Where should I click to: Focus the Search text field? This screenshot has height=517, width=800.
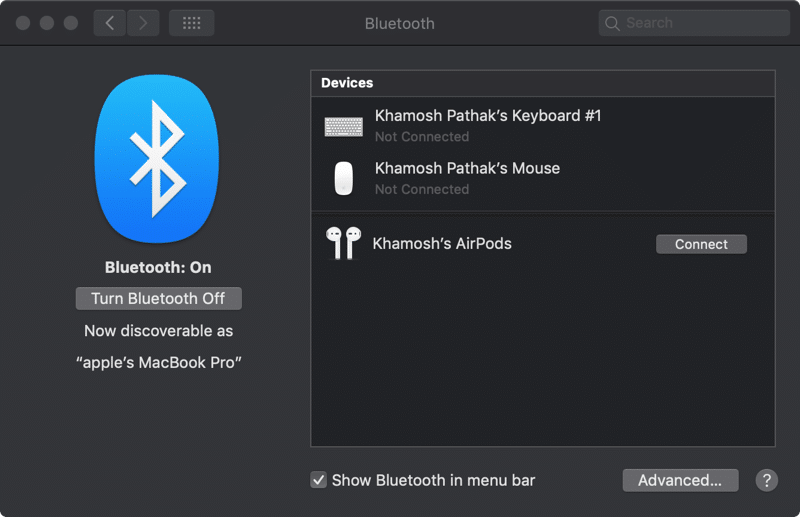click(x=700, y=23)
